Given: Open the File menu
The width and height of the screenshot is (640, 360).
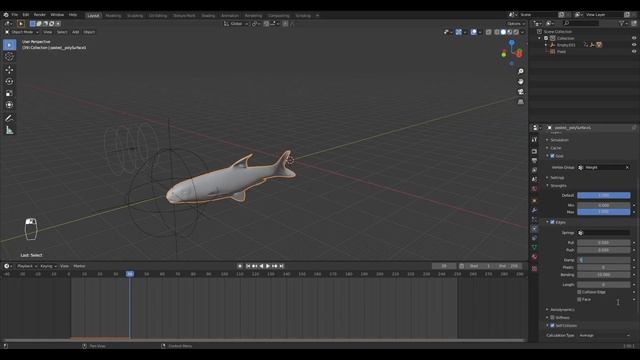Looking at the screenshot, I should click(15, 15).
